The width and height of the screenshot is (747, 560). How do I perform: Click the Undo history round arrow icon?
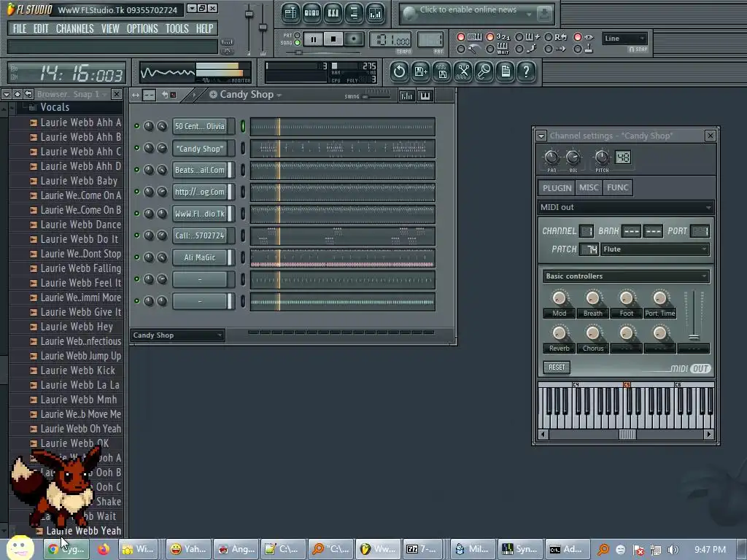399,72
